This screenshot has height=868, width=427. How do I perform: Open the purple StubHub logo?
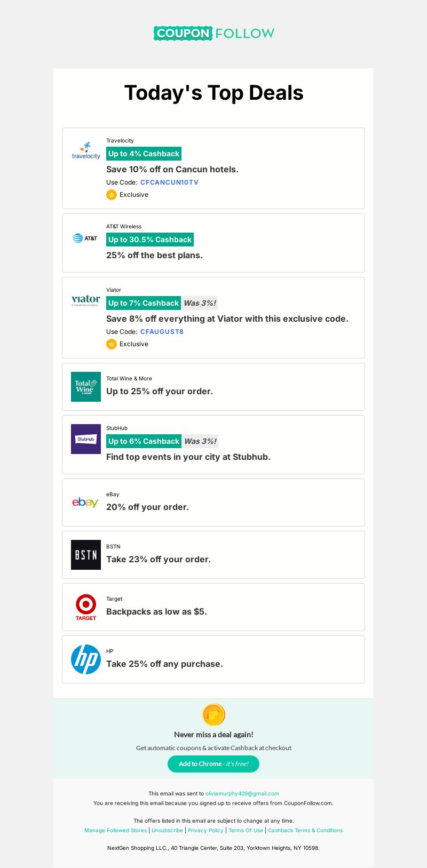(86, 439)
